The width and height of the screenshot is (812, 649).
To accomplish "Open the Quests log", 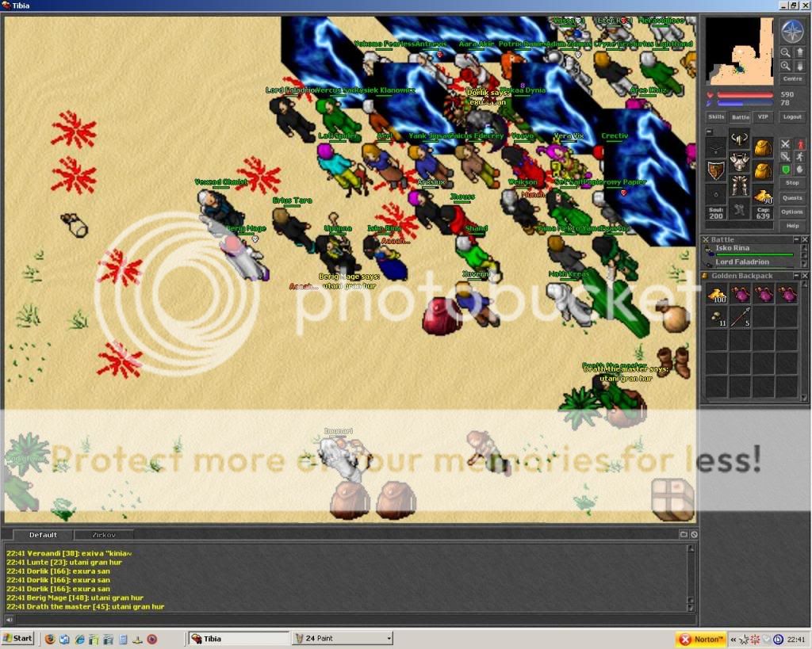I will point(792,197).
